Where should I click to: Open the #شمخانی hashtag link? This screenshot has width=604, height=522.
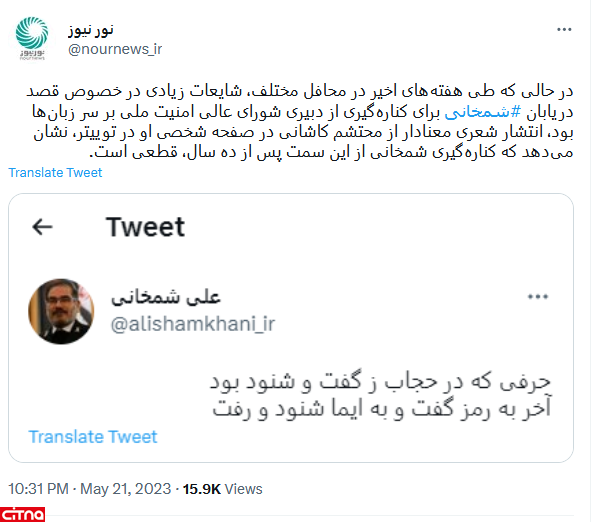point(473,113)
